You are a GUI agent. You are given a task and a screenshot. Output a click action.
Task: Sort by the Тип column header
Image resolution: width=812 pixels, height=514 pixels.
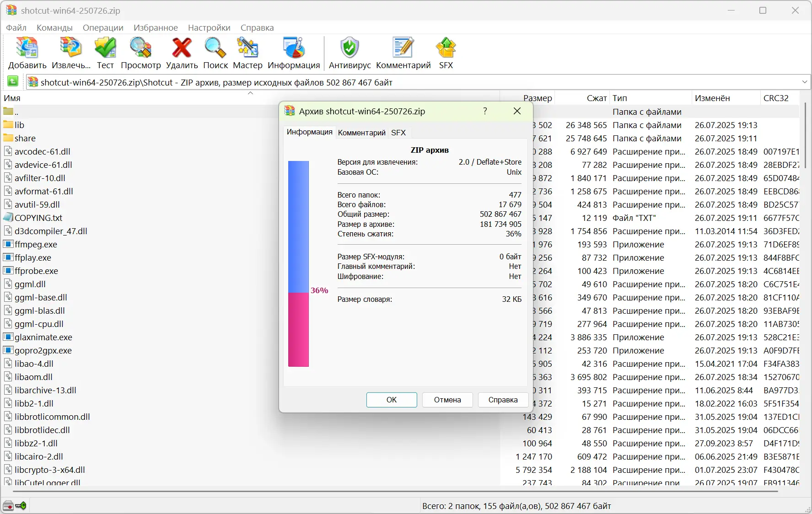coord(651,98)
